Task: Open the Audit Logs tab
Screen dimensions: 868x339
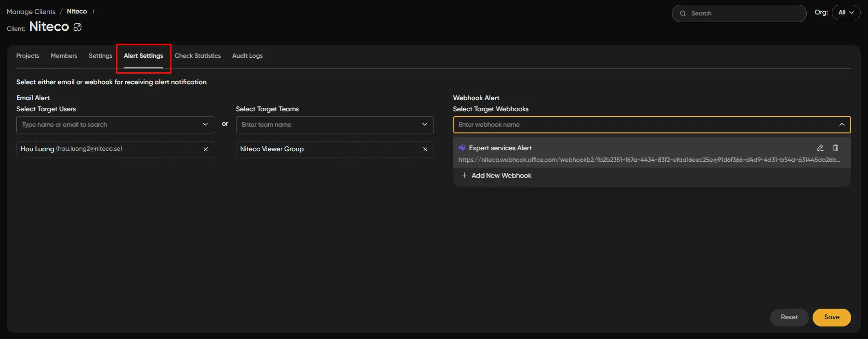Action: click(x=247, y=56)
